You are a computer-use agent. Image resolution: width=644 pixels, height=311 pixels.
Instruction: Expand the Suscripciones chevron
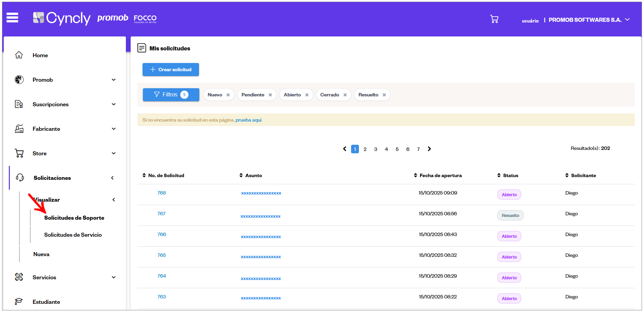tap(114, 104)
